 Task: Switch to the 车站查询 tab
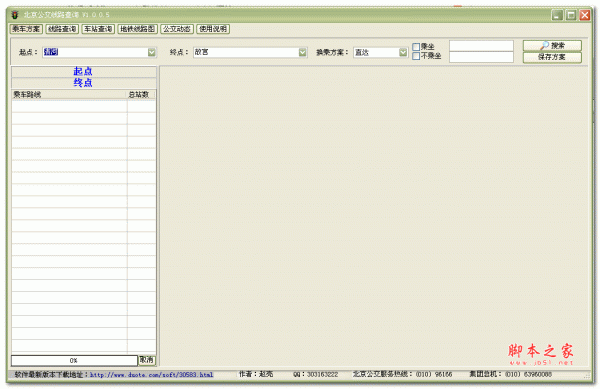click(98, 29)
